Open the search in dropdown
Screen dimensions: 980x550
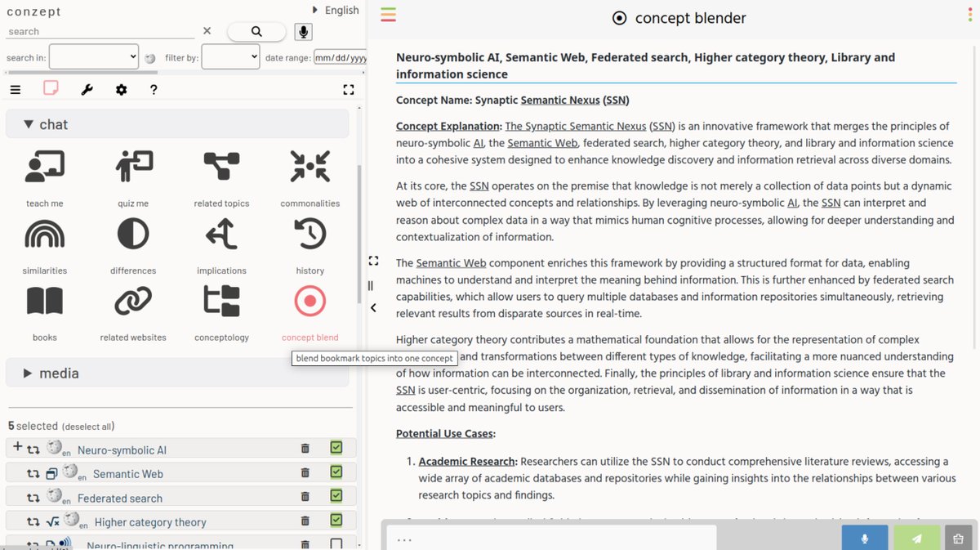click(x=94, y=56)
